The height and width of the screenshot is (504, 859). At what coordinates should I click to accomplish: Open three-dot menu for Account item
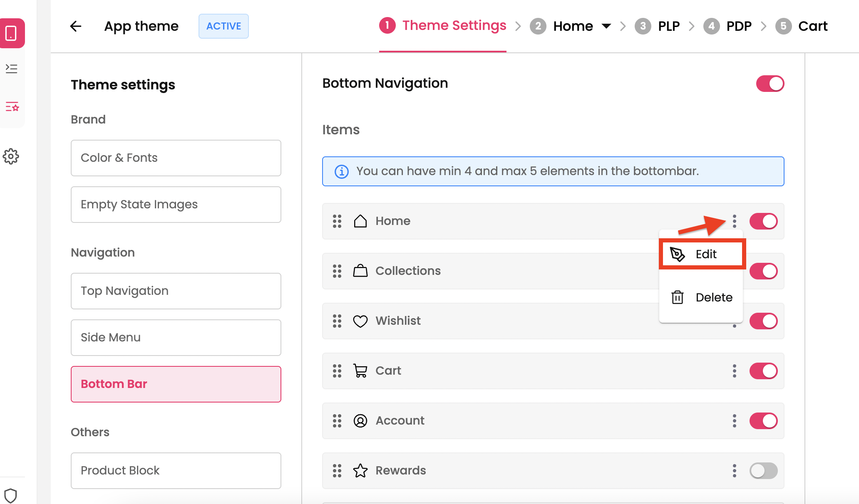(x=735, y=421)
